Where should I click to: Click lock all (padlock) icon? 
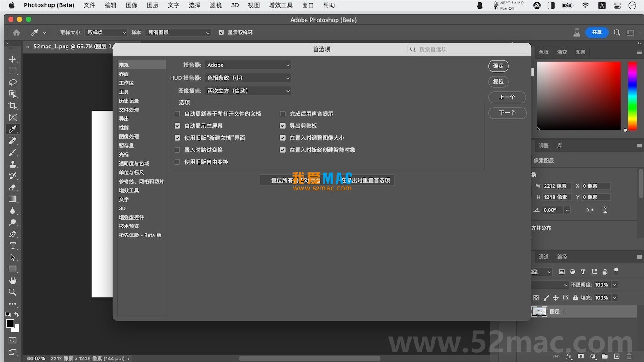click(576, 297)
